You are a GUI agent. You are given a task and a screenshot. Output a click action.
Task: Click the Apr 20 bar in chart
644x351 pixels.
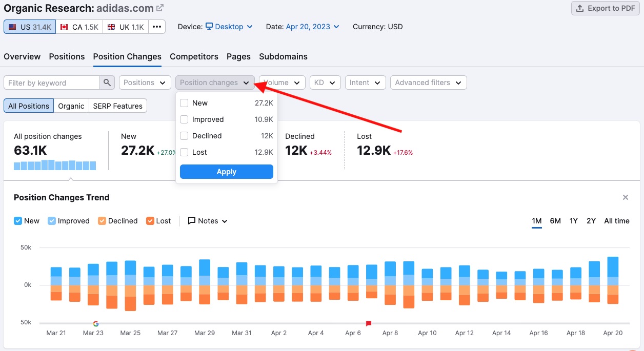613,280
